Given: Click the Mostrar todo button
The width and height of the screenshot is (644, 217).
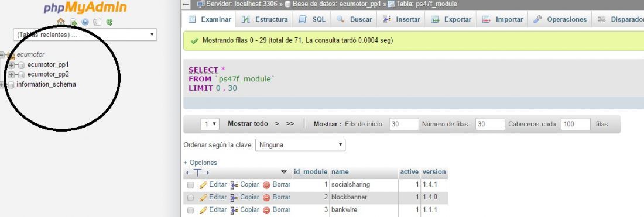Looking at the screenshot, I should pos(248,123).
